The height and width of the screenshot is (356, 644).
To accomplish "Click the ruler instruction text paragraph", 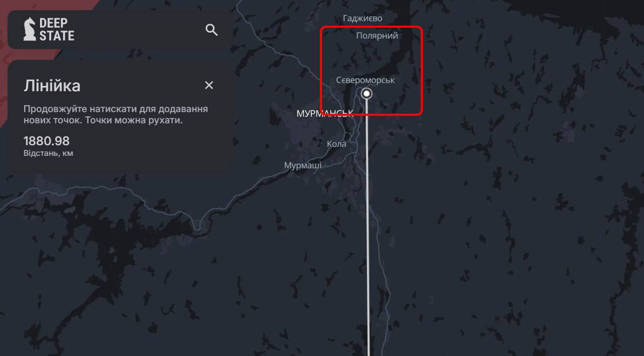I will click(115, 115).
